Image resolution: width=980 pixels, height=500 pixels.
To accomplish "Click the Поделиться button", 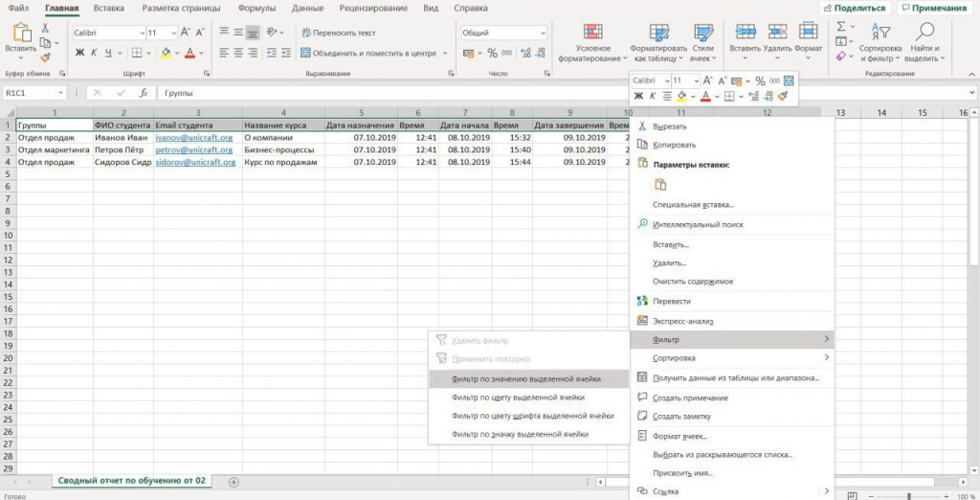I will pyautogui.click(x=856, y=8).
